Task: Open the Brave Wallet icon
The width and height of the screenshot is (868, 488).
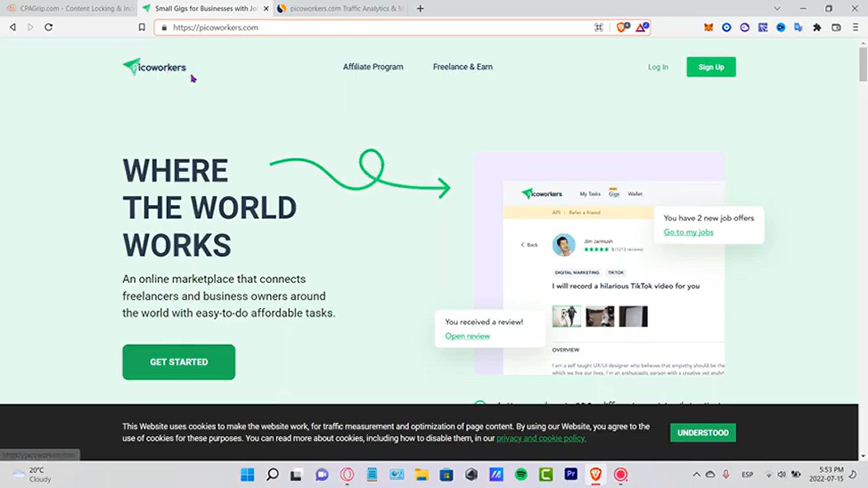Action: 836,28
